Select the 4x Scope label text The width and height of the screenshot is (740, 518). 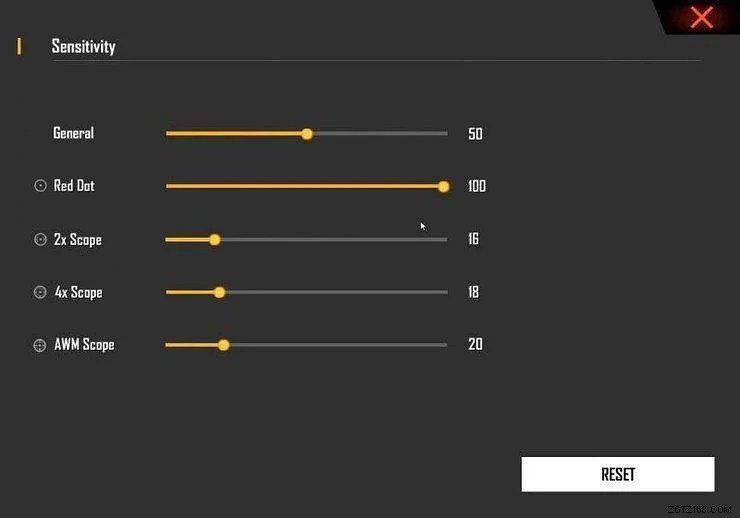[x=78, y=292]
